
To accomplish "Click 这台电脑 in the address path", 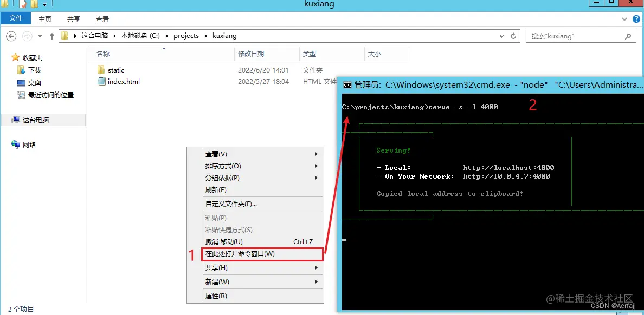I will [x=94, y=36].
